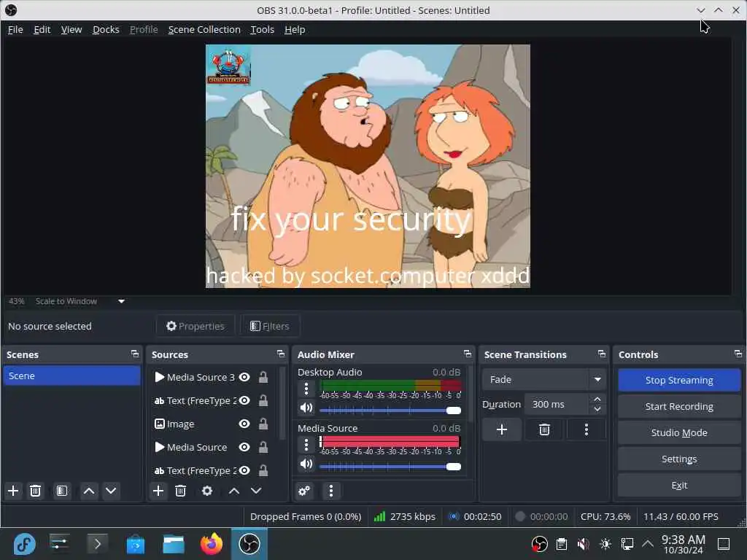Screen dimensions: 747x560
Task: Open the OBS tray icon
Action: pos(539,544)
